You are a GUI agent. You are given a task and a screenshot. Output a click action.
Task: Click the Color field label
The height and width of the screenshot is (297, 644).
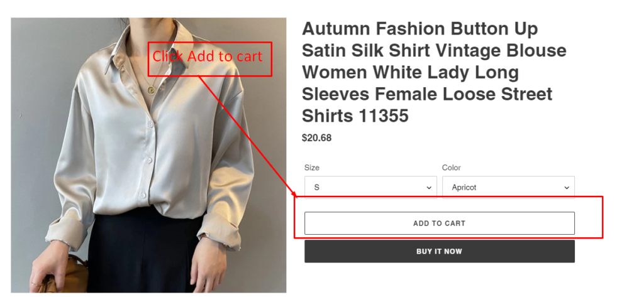451,168
